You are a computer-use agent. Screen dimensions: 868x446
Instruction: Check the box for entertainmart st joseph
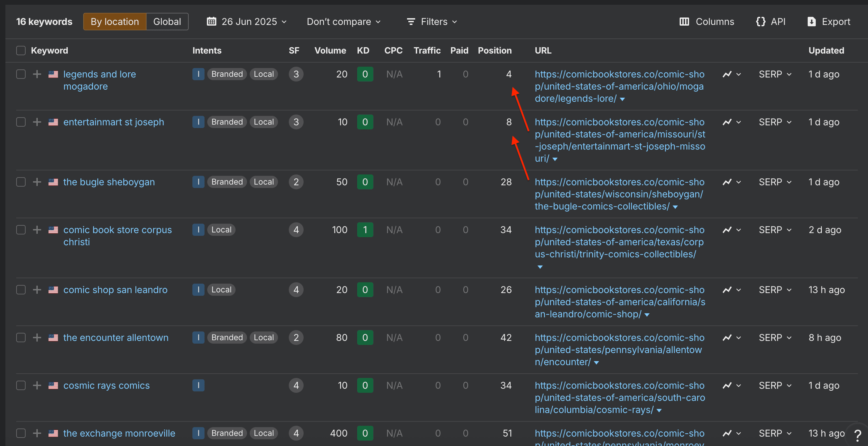(21, 122)
